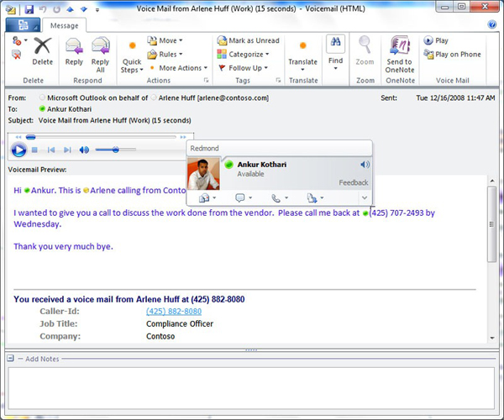The width and height of the screenshot is (504, 420).
Task: Click the Caller-Id phone number link
Action: click(x=174, y=311)
